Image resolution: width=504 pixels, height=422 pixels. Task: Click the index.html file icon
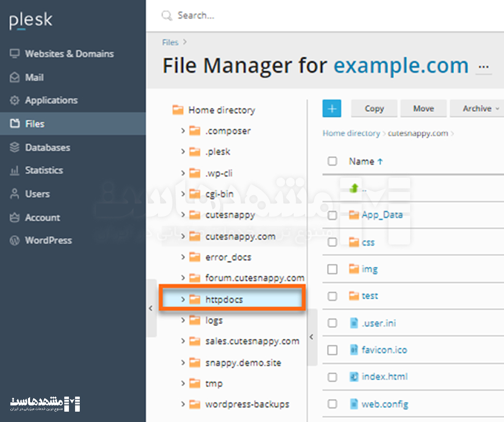[354, 377]
